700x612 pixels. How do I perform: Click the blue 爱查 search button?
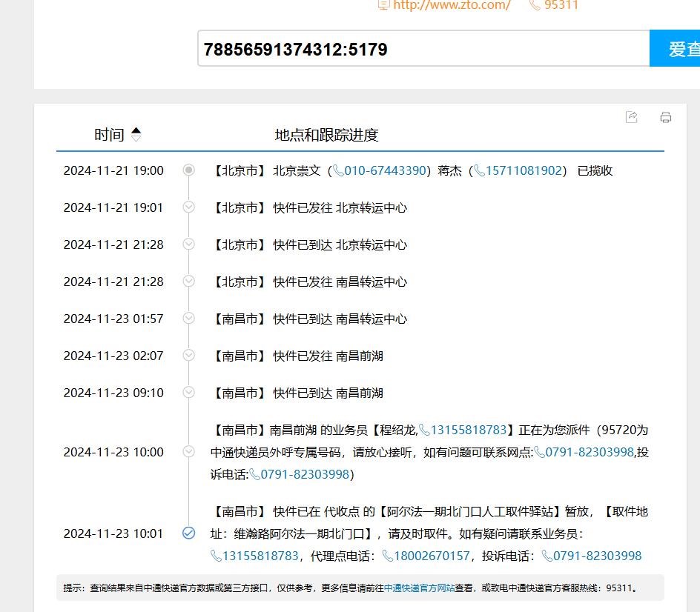[x=675, y=49]
